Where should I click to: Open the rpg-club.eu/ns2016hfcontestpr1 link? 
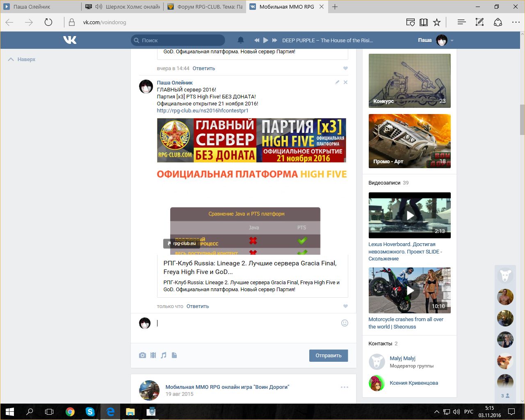203,111
